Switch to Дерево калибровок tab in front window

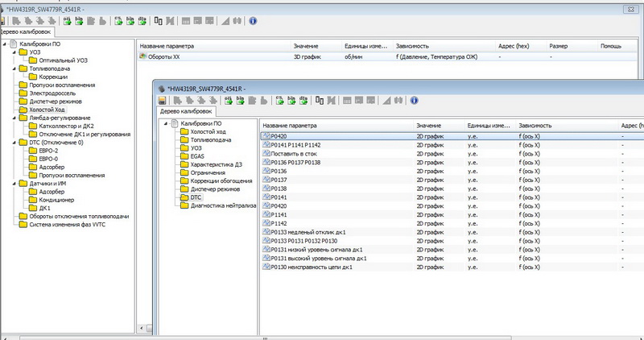tap(186, 111)
